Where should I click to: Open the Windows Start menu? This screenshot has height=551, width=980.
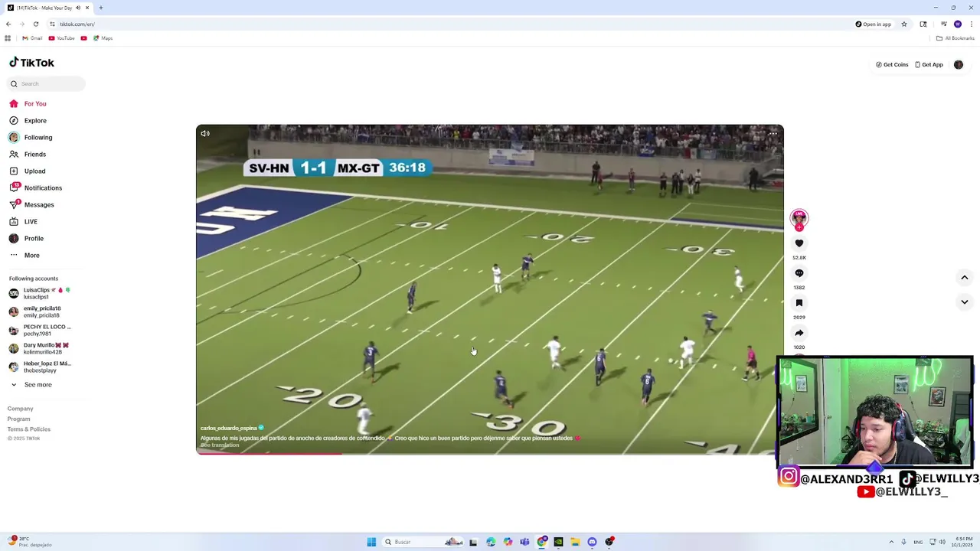click(371, 542)
